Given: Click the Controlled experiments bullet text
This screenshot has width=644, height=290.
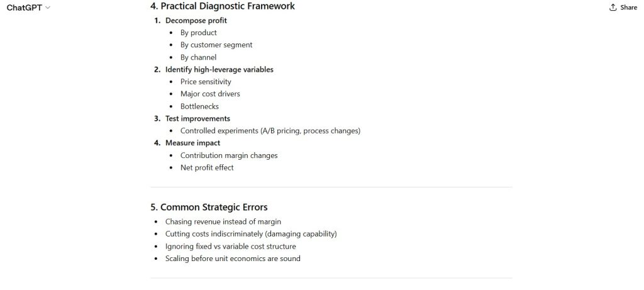Looking at the screenshot, I should [270, 131].
